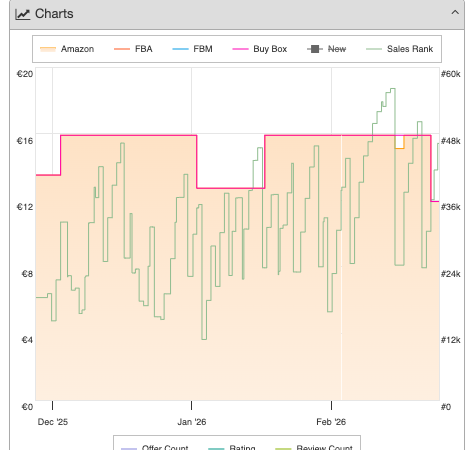This screenshot has width=474, height=450.
Task: Click the #12k rank axis label
Action: point(451,340)
